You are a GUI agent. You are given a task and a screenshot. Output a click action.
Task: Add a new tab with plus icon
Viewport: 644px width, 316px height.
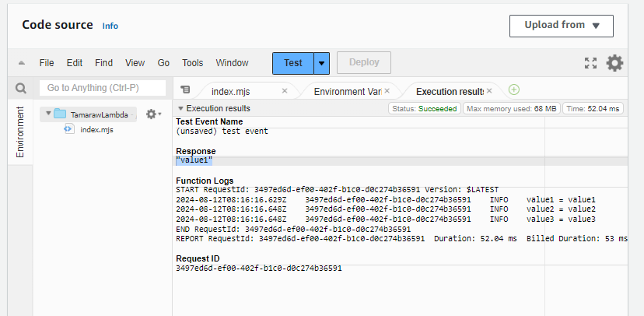513,90
